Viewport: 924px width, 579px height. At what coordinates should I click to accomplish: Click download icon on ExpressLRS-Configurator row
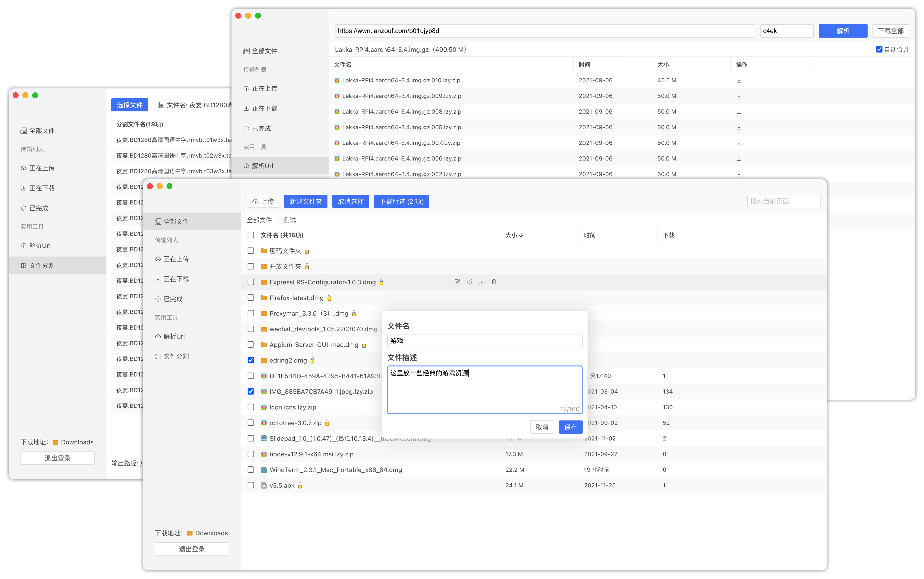[482, 282]
